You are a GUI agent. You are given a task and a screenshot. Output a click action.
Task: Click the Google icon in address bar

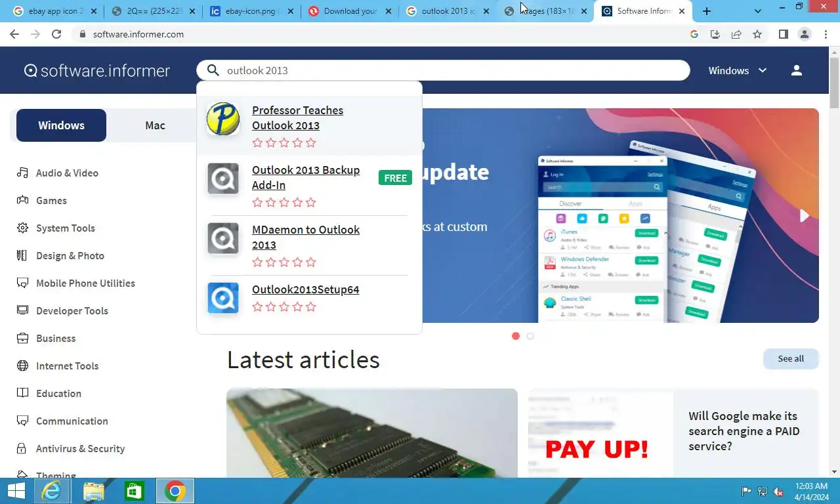pos(694,34)
